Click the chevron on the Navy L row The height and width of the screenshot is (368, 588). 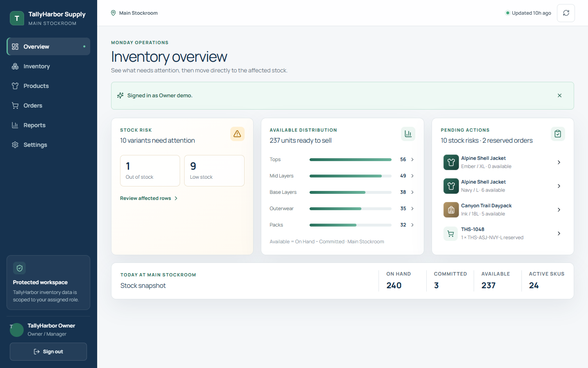tap(559, 186)
